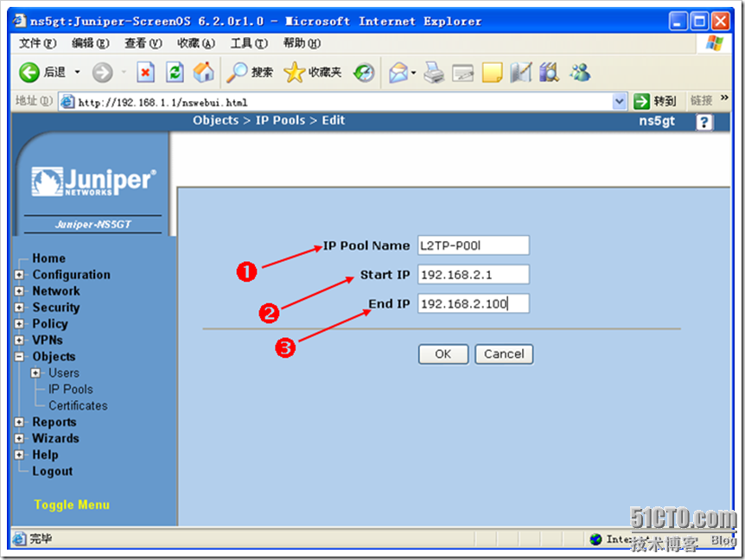745x560 pixels.
Task: Expand the VPNs tree node
Action: pos(19,340)
